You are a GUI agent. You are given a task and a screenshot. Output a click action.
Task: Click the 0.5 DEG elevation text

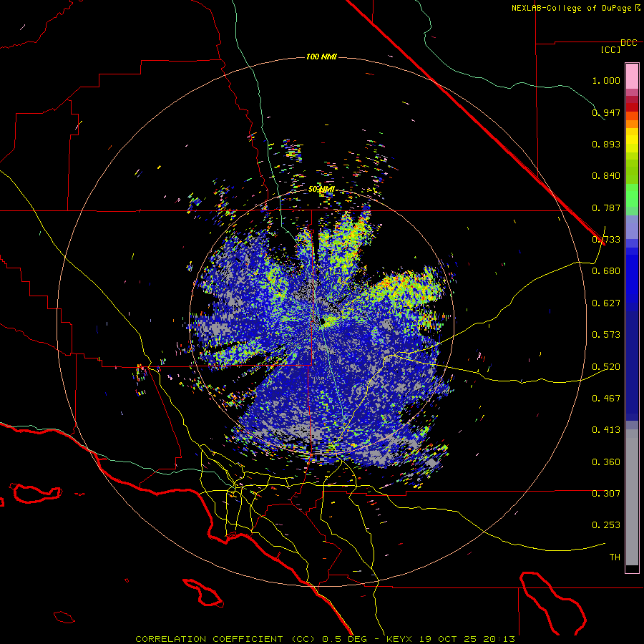(x=346, y=639)
